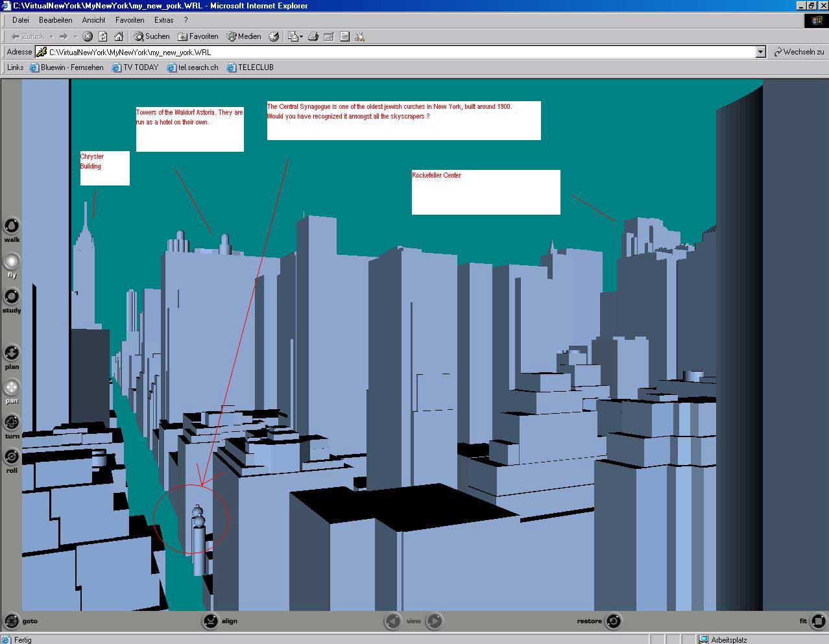Open Suchen search pane
Image resolution: width=829 pixels, height=644 pixels.
click(152, 36)
